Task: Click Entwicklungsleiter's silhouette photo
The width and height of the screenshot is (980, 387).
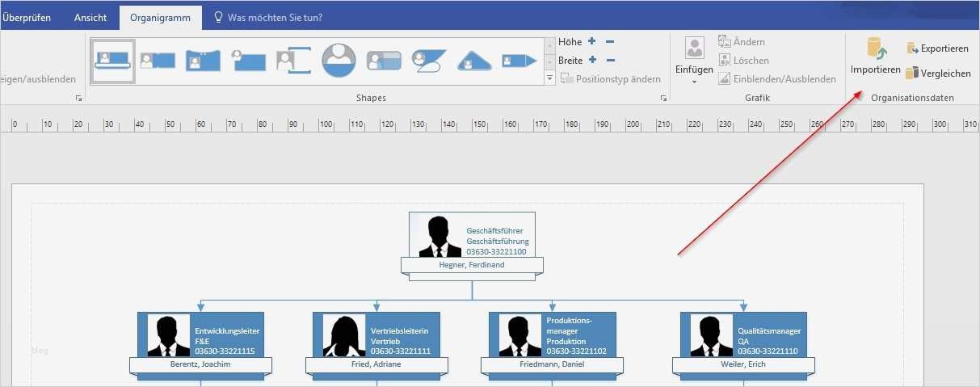Action: (x=168, y=335)
